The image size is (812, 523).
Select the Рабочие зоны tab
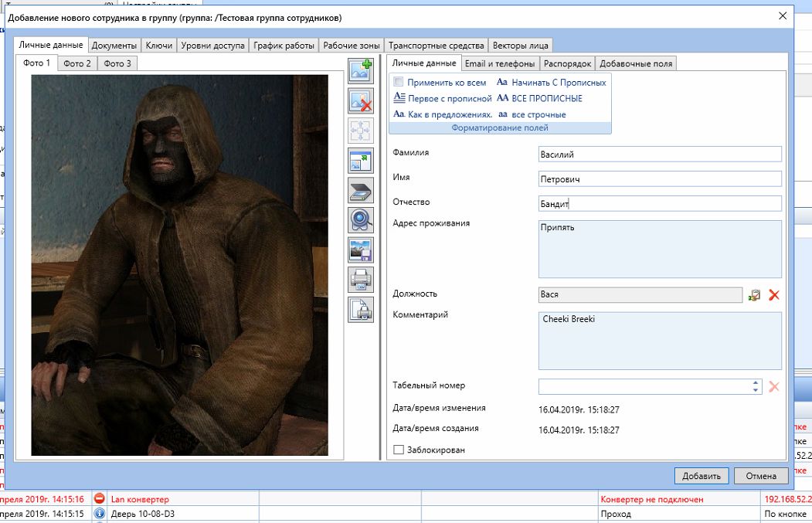[352, 46]
